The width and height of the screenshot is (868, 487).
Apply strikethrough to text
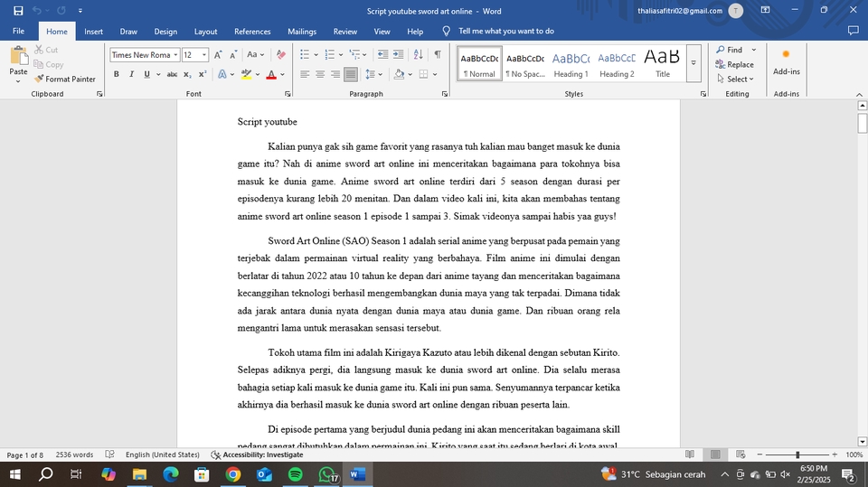click(x=172, y=74)
